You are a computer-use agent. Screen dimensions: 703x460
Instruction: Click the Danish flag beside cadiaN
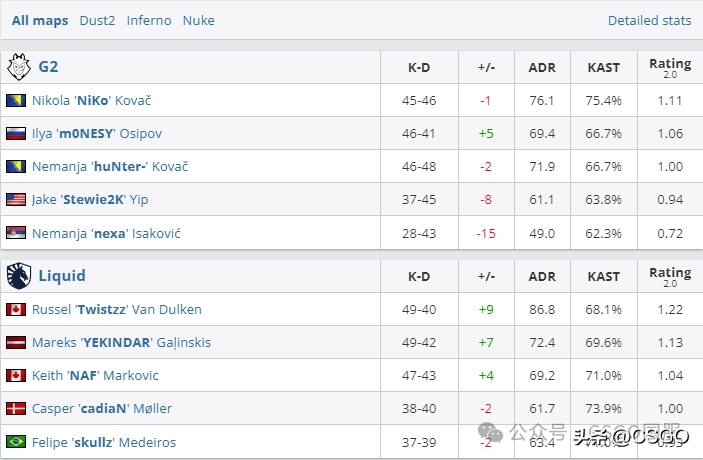(x=16, y=408)
